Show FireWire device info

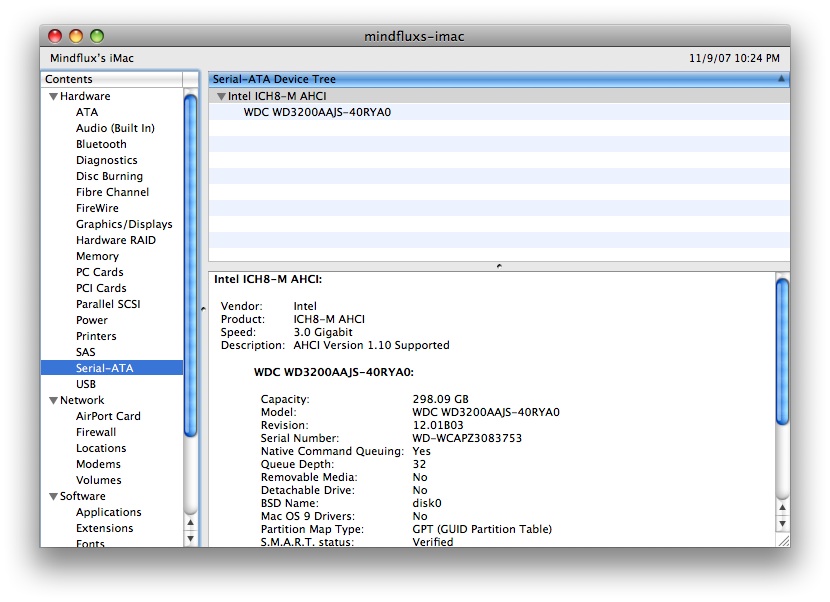[97, 208]
